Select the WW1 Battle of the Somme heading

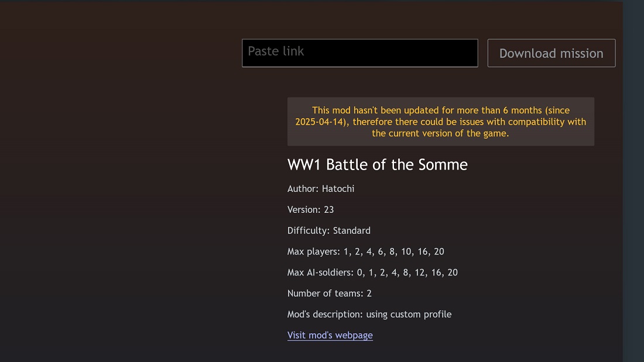pos(377,165)
